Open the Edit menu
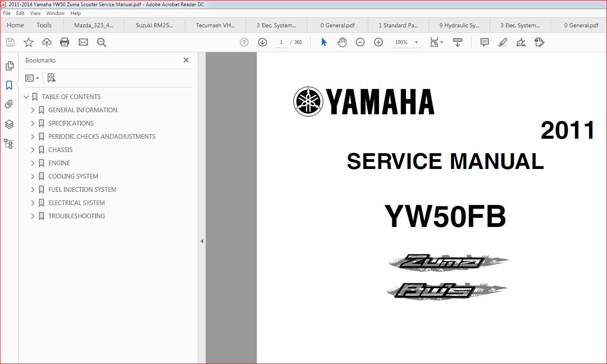Viewport: 607px width, 364px height. pyautogui.click(x=20, y=13)
